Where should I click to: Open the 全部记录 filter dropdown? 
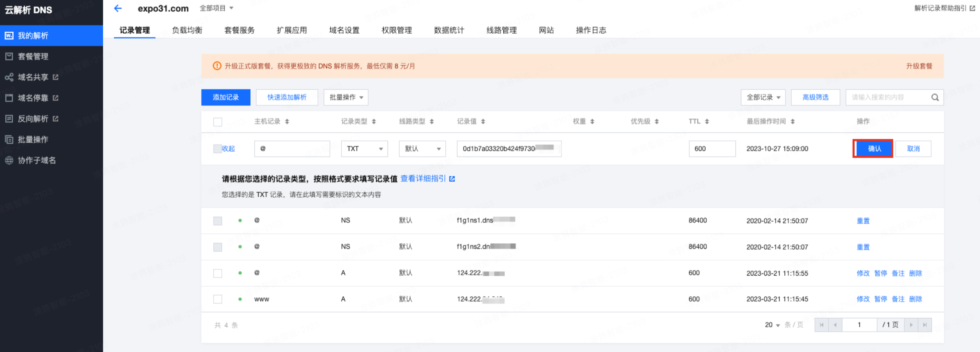(763, 97)
